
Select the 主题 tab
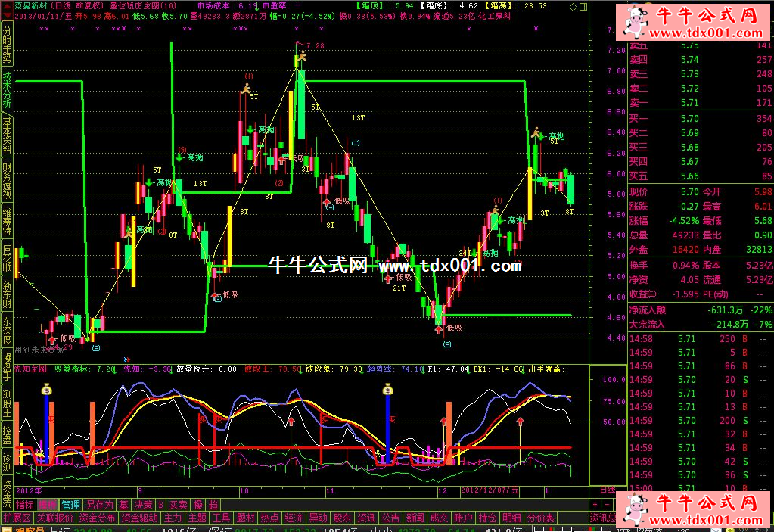(197, 518)
